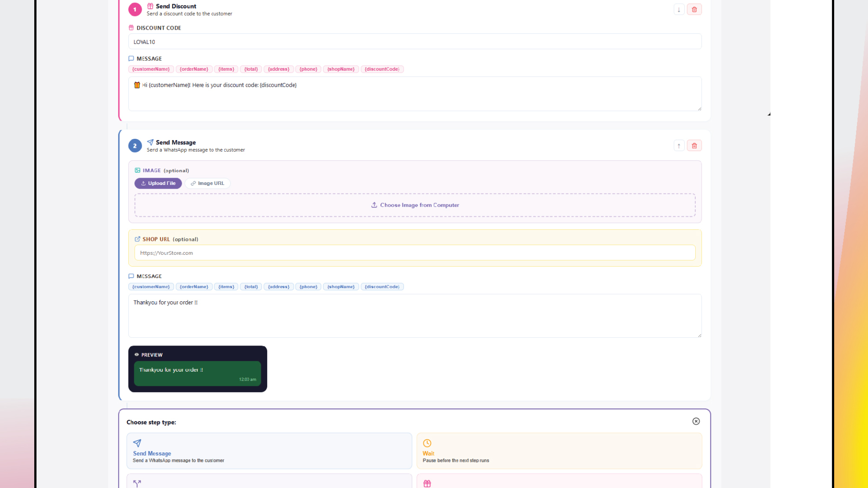Select the Upload File tab
This screenshot has height=488, width=868.
click(158, 183)
